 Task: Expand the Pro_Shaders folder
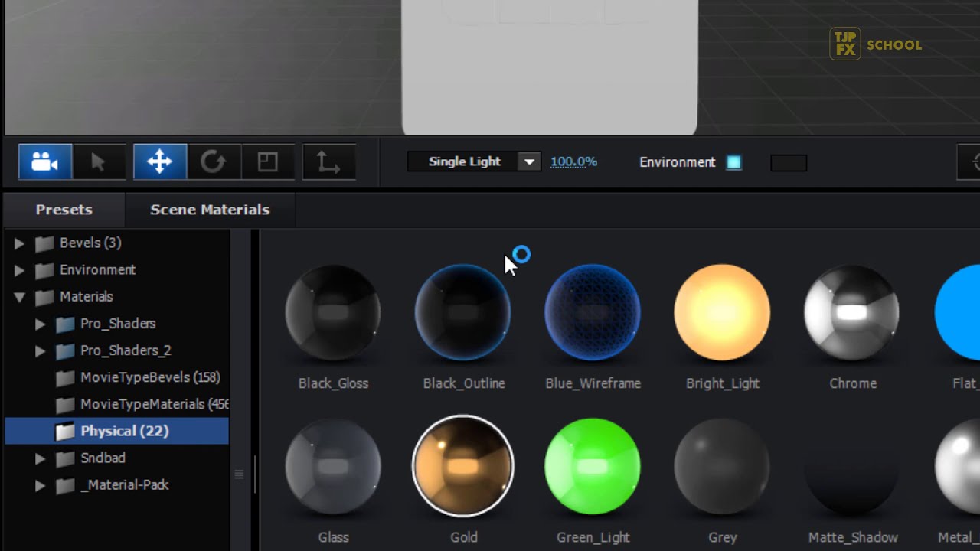[x=40, y=324]
